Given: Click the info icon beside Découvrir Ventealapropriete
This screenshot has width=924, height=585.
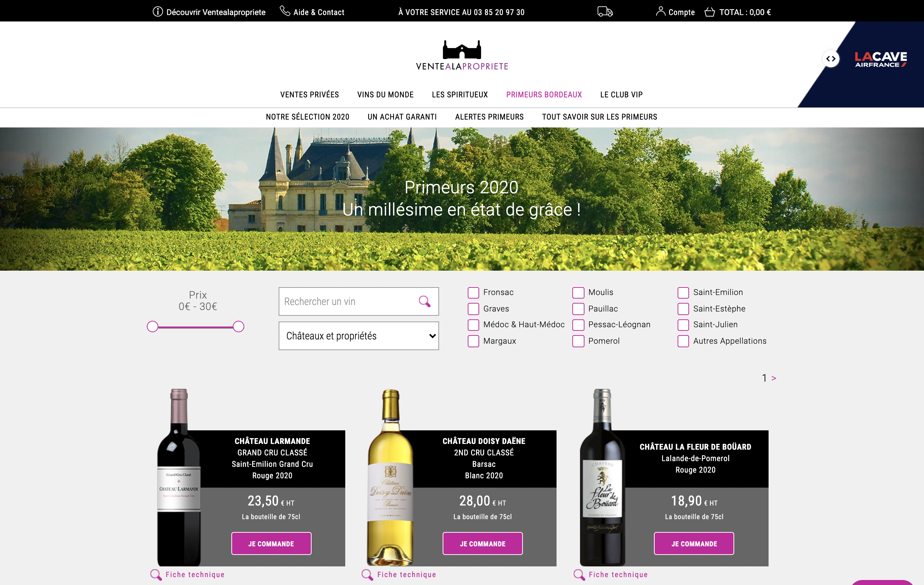Looking at the screenshot, I should (x=158, y=11).
